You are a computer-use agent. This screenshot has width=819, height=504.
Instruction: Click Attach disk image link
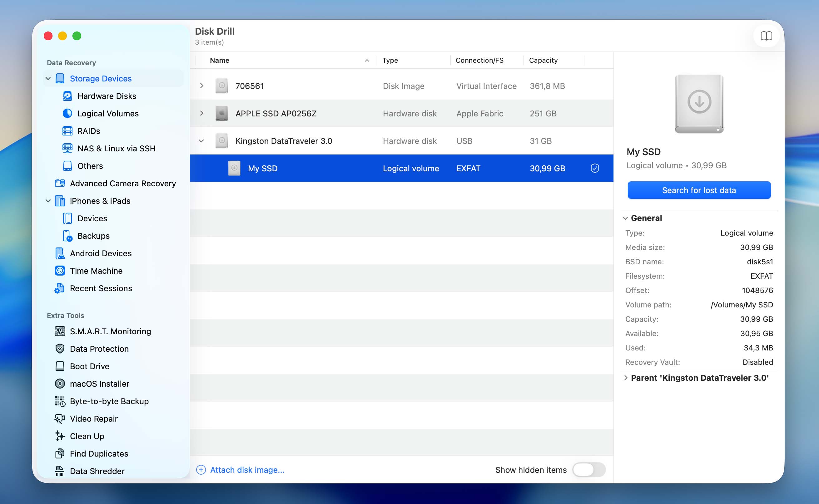(247, 470)
